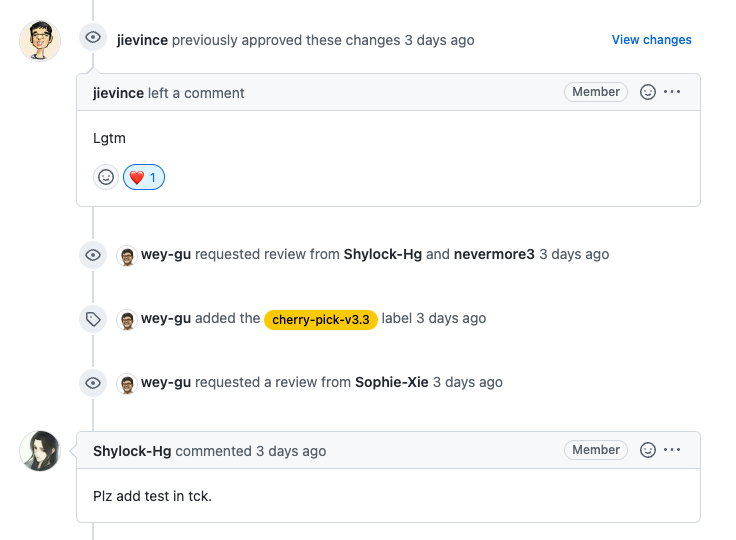Click eye icon next to Shylock-Hg review request
736x540 pixels.
(93, 255)
